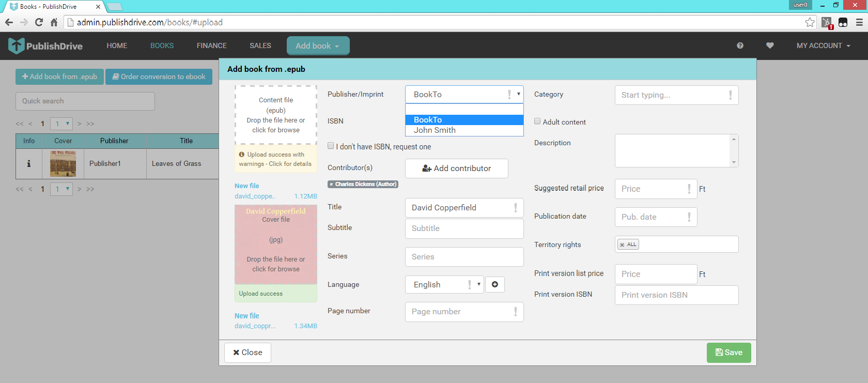The image size is (868, 383).
Task: Click the Pub. date field
Action: (656, 217)
